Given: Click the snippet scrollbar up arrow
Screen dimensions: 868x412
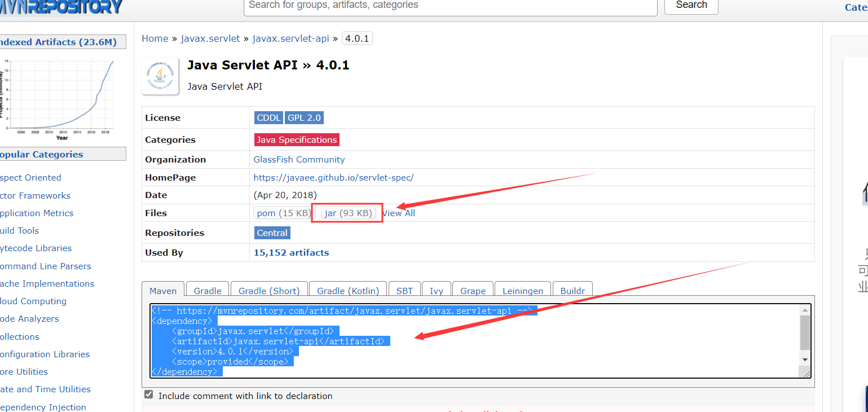Looking at the screenshot, I should [805, 310].
